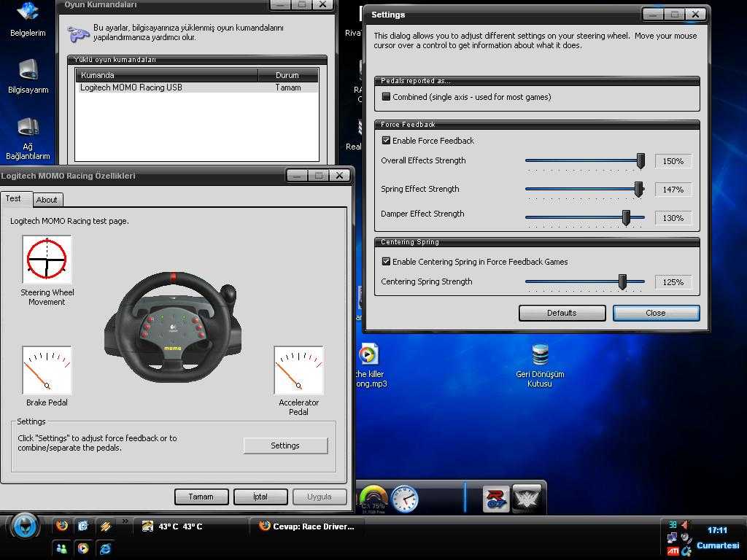Click the 130% Damper Effect value field
This screenshot has width=747, height=560.
(x=673, y=218)
